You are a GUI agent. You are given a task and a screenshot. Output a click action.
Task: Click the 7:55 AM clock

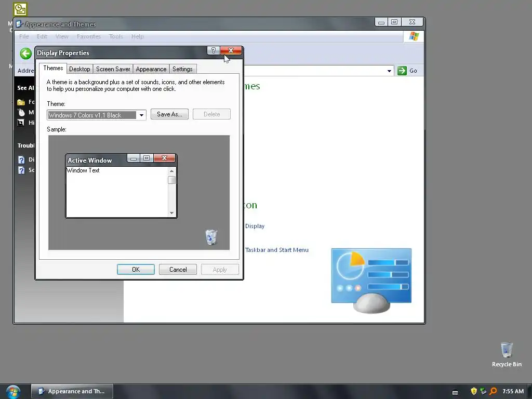513,391
